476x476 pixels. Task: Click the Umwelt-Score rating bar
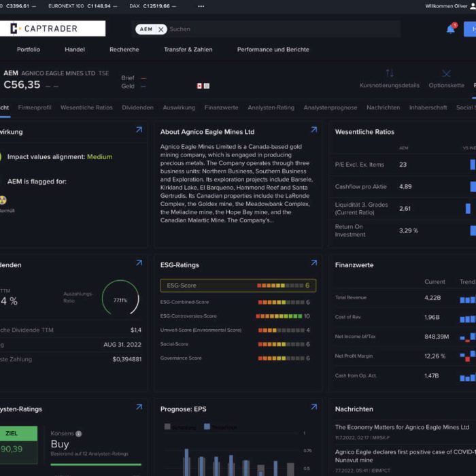pyautogui.click(x=282, y=330)
